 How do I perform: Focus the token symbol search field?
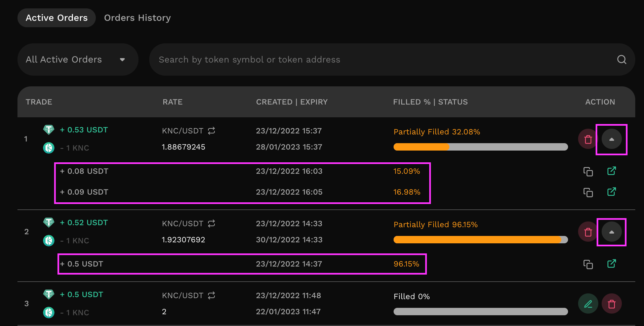click(383, 59)
